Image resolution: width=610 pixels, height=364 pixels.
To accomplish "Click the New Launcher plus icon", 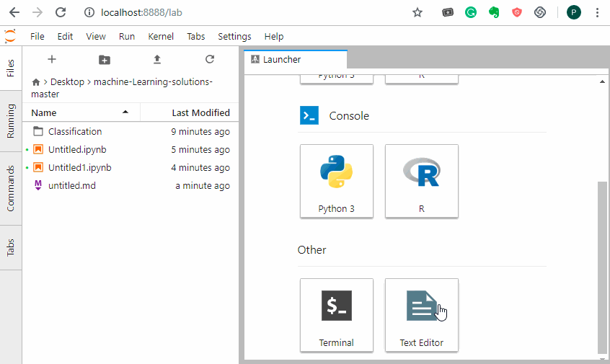I will [x=51, y=59].
